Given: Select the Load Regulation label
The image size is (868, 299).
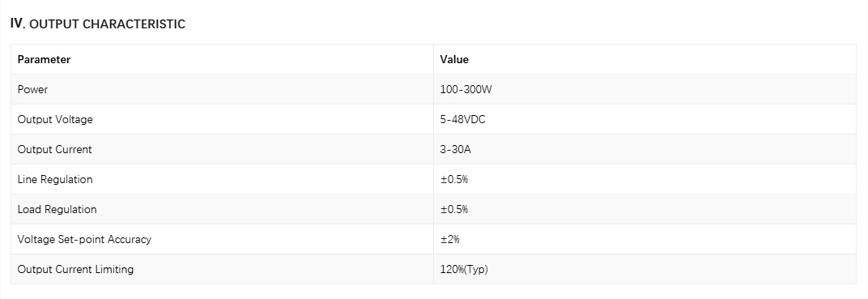Looking at the screenshot, I should 57,209.
